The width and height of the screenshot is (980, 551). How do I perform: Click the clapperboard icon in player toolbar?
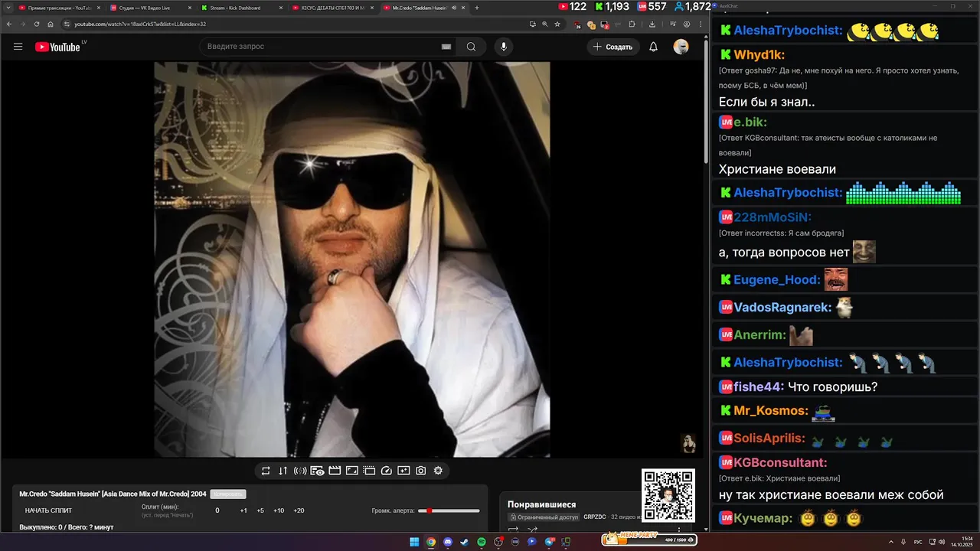tap(335, 471)
